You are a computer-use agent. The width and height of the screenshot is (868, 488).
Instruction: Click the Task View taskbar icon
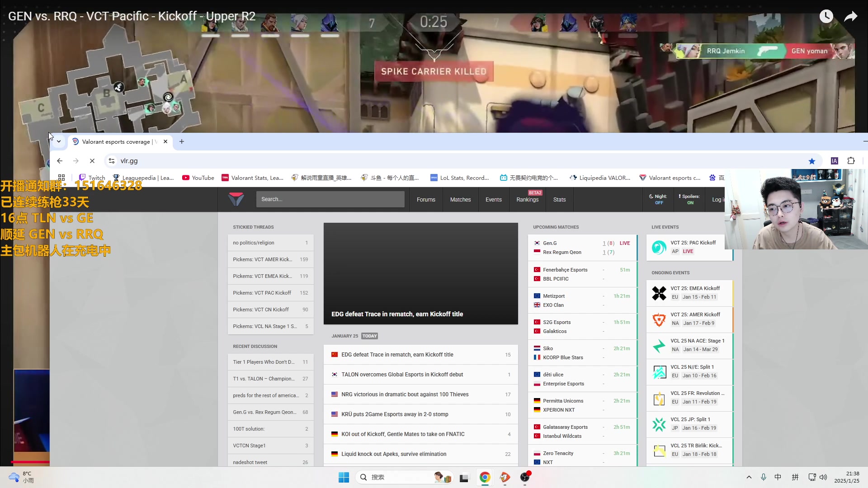pyautogui.click(x=464, y=477)
